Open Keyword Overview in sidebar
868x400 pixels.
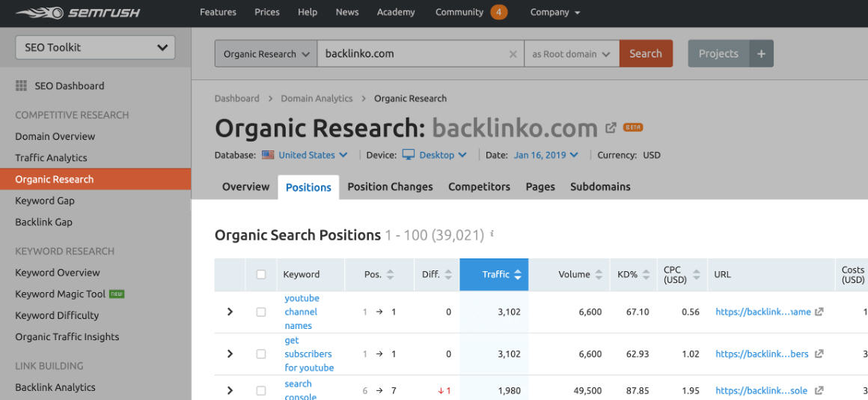(x=58, y=273)
